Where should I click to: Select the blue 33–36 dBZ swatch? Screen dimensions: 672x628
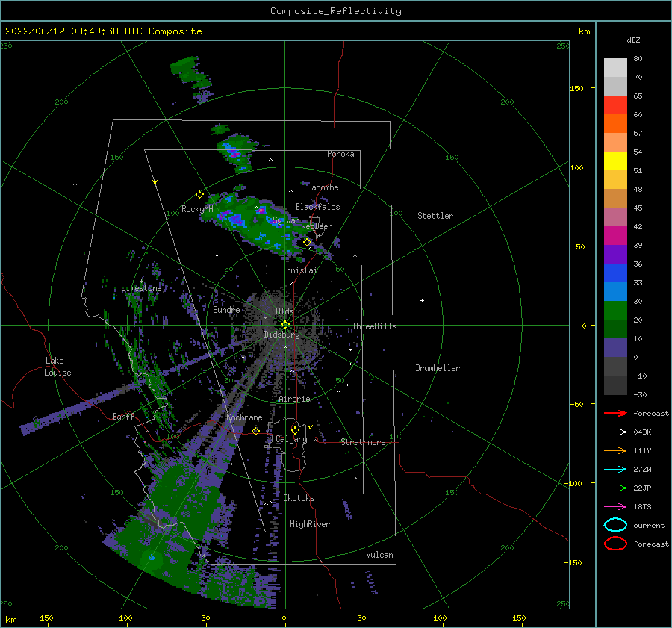coord(615,273)
